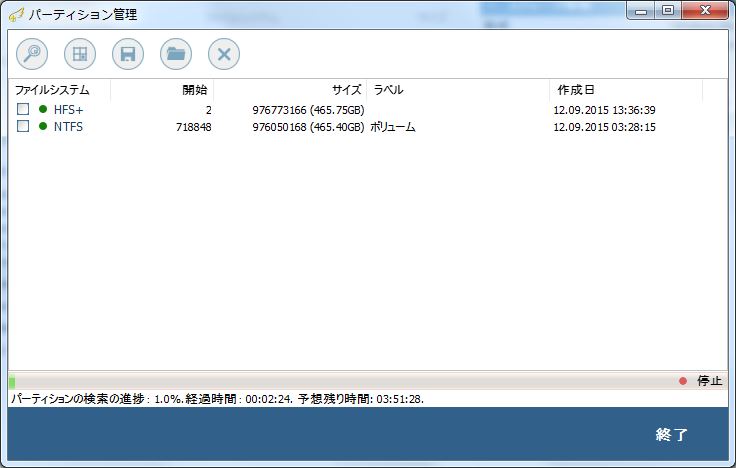
Task: Click date 12.09.2015 03:28:15
Action: [x=605, y=127]
